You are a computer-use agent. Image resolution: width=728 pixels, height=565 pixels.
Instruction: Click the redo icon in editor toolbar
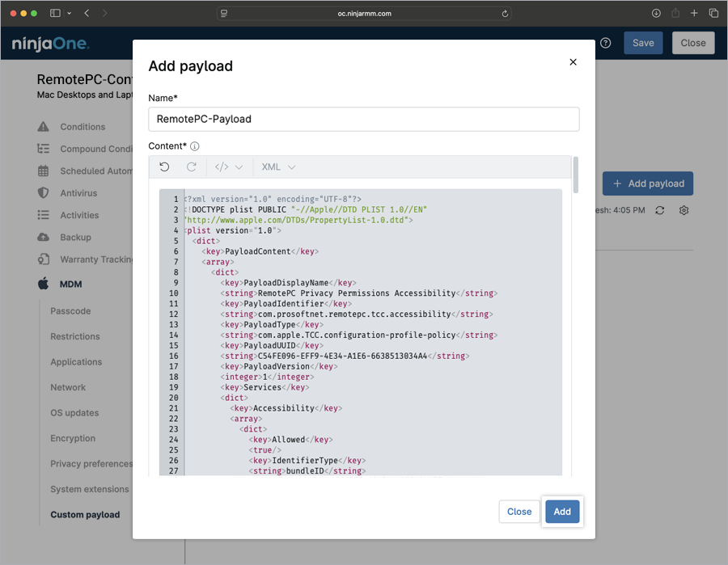pyautogui.click(x=192, y=167)
